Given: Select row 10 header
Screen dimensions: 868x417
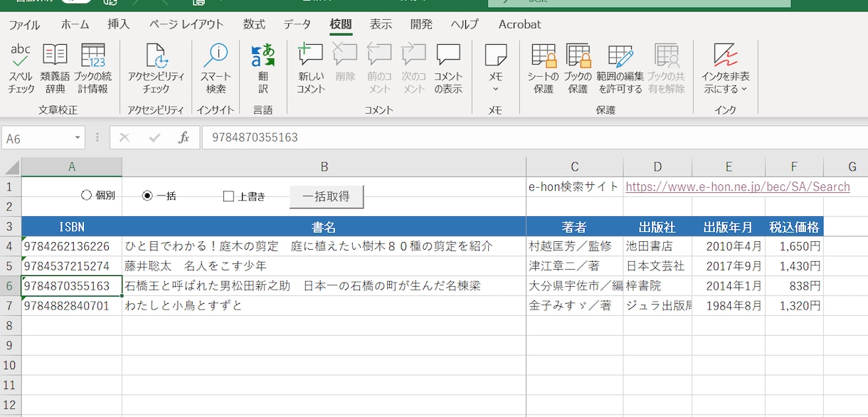Looking at the screenshot, I should pos(11,365).
